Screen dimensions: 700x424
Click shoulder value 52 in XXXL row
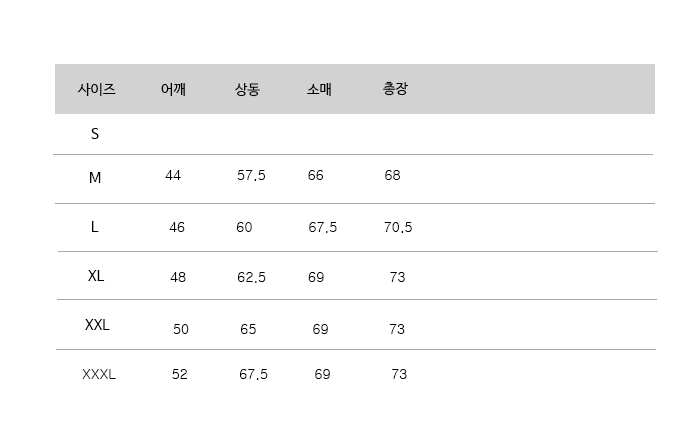[180, 375]
